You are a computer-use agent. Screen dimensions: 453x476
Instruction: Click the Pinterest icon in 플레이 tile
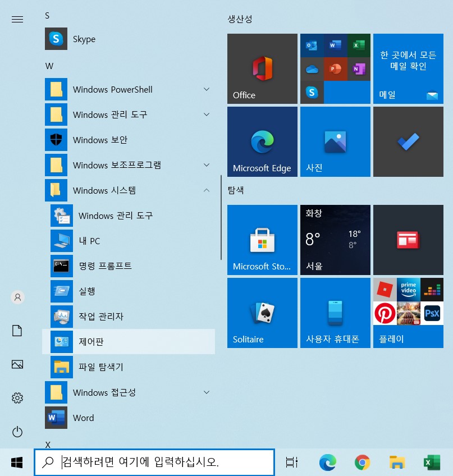pos(385,313)
